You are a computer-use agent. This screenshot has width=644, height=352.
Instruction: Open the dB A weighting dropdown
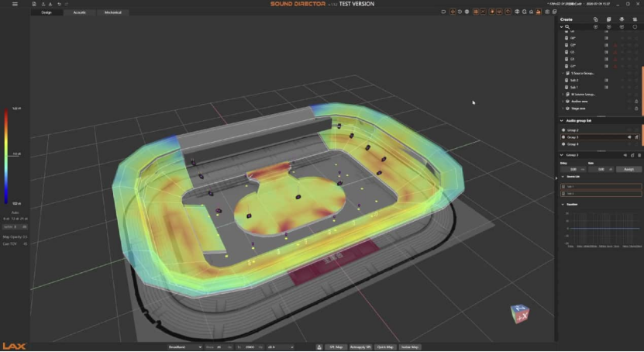pos(280,347)
